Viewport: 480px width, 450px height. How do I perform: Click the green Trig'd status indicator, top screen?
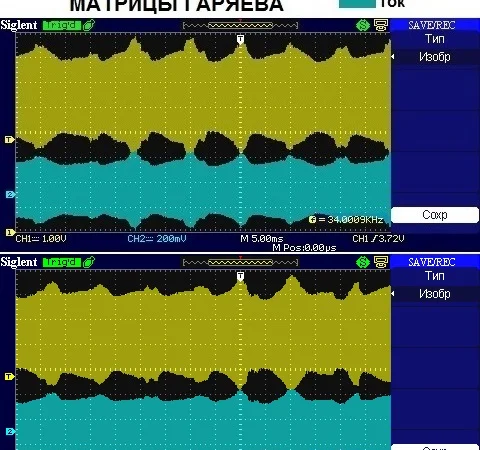[x=62, y=25]
